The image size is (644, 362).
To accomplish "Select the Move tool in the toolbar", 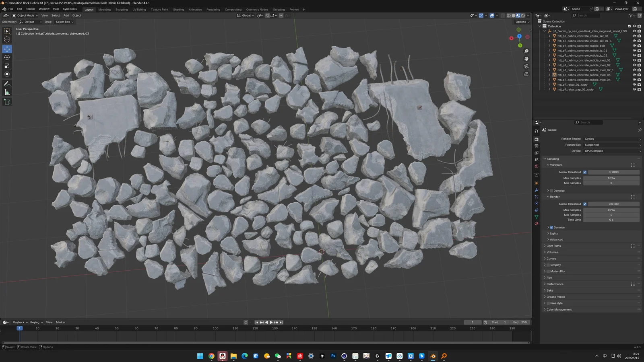I will [x=7, y=49].
